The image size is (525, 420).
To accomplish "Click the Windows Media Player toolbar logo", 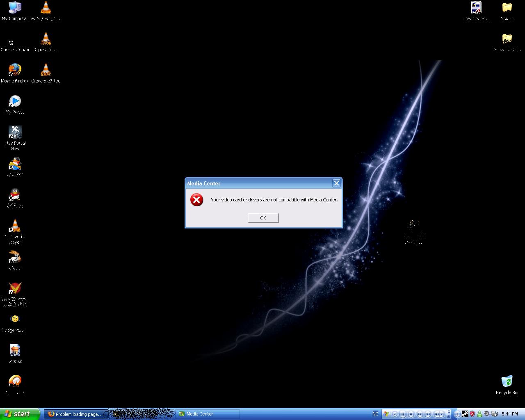I will tap(386, 414).
